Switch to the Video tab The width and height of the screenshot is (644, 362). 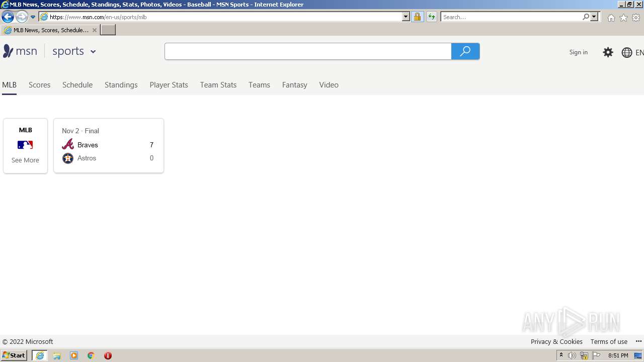(329, 85)
